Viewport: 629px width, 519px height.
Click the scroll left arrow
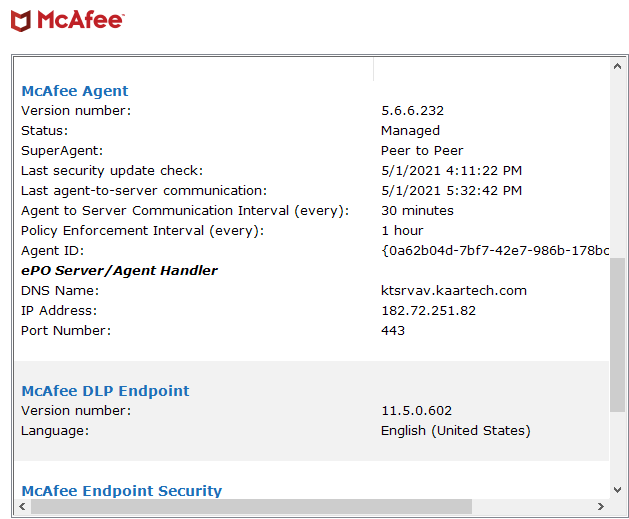pyautogui.click(x=22, y=506)
